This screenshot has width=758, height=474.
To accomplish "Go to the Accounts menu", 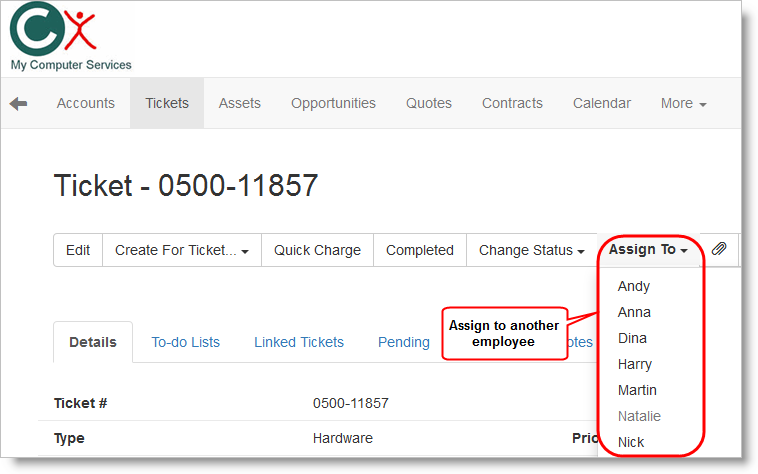I will 86,104.
